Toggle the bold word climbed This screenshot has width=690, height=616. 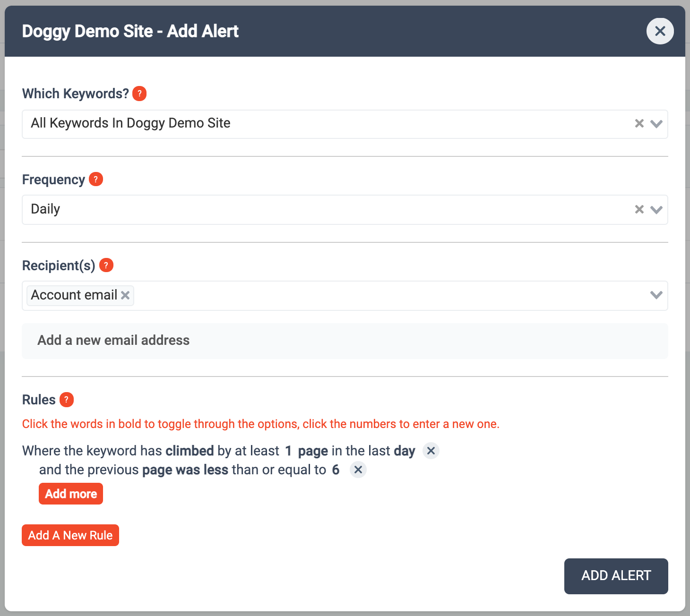click(x=190, y=451)
